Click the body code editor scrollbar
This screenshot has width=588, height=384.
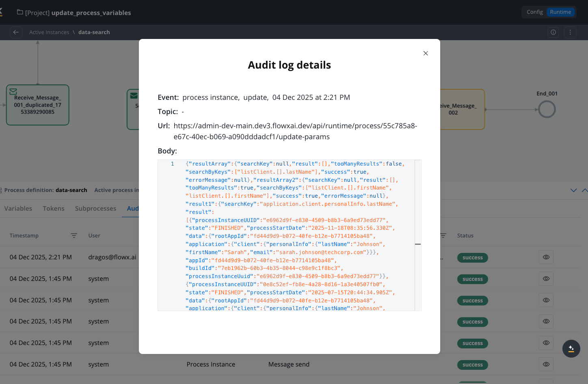coord(418,244)
